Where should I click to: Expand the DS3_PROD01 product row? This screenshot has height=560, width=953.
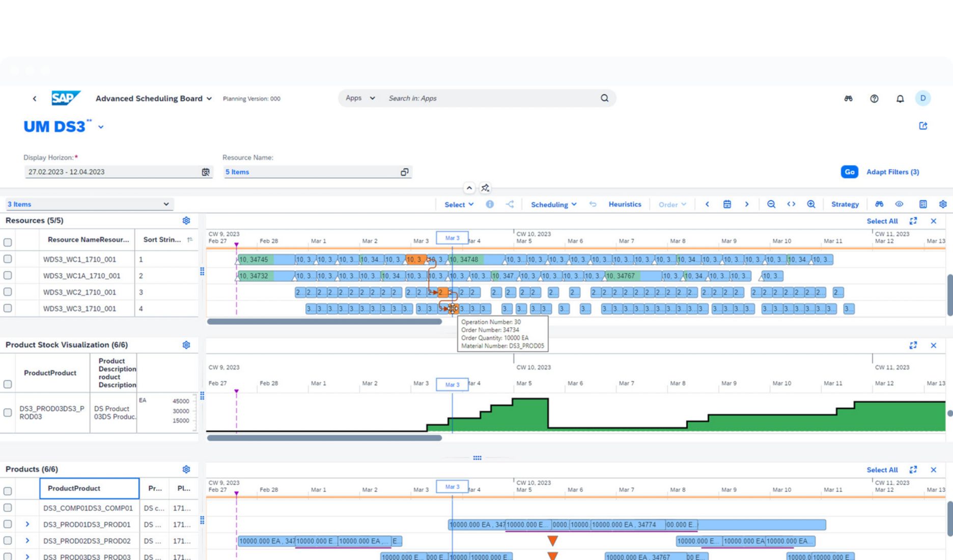[27, 524]
